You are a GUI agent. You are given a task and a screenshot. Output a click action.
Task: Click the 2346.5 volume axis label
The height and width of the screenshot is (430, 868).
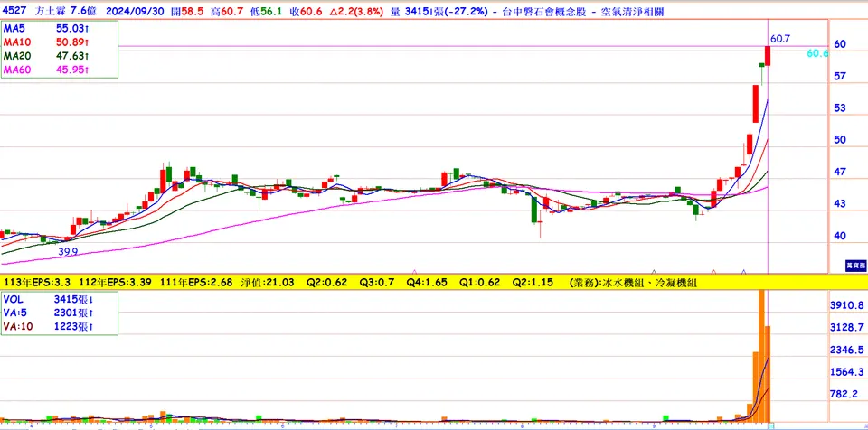point(847,350)
